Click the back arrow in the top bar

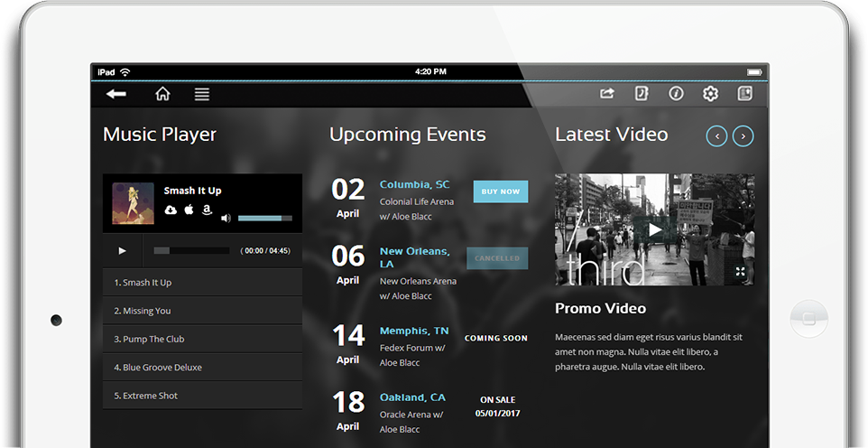point(115,94)
